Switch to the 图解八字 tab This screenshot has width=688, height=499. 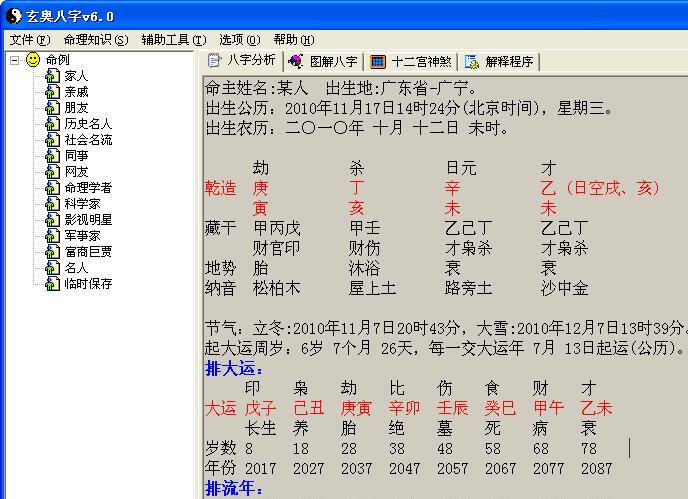(x=322, y=61)
